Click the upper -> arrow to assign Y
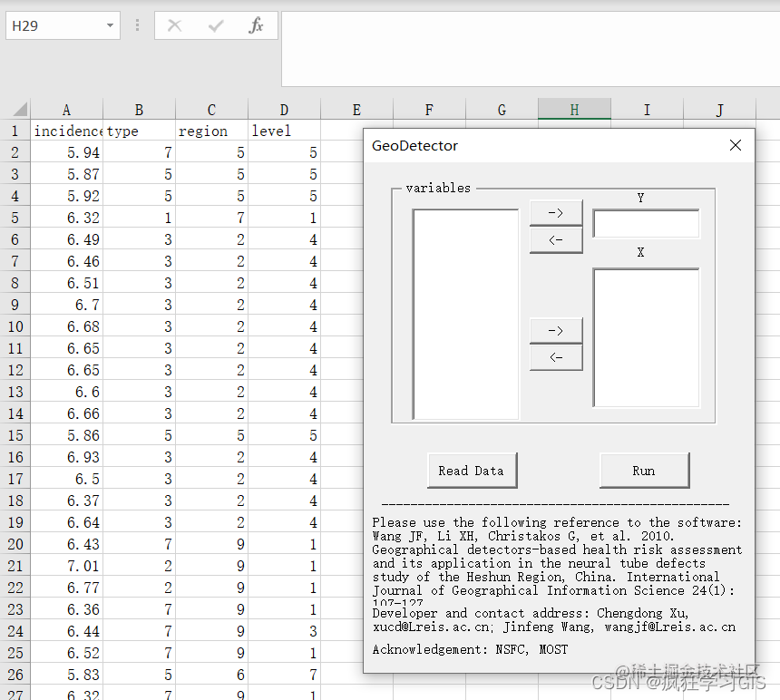This screenshot has width=780, height=700. [556, 213]
